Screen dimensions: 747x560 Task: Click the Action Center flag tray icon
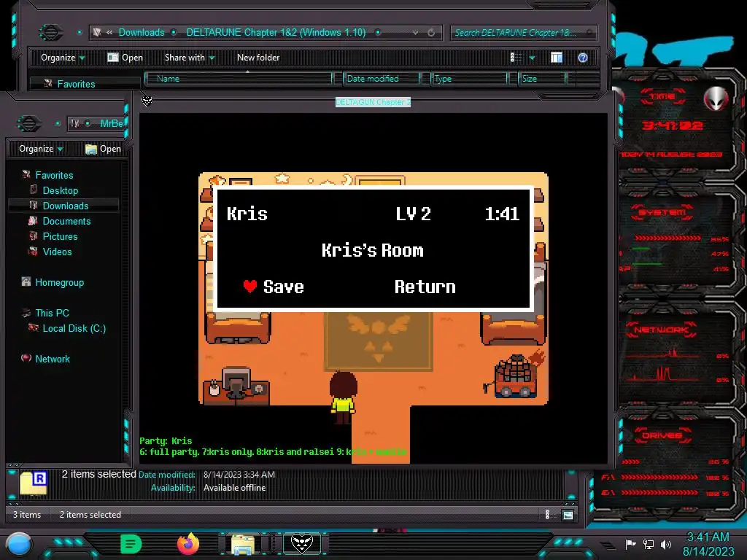pos(631,544)
